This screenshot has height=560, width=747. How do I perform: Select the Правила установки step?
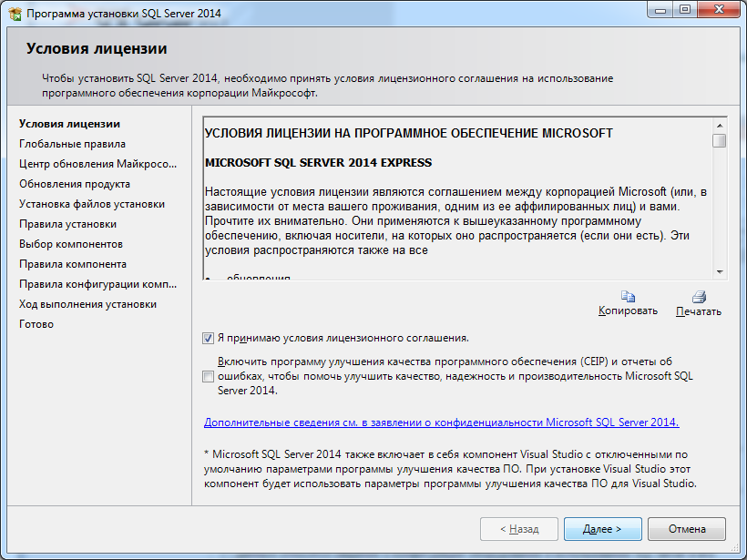[67, 224]
